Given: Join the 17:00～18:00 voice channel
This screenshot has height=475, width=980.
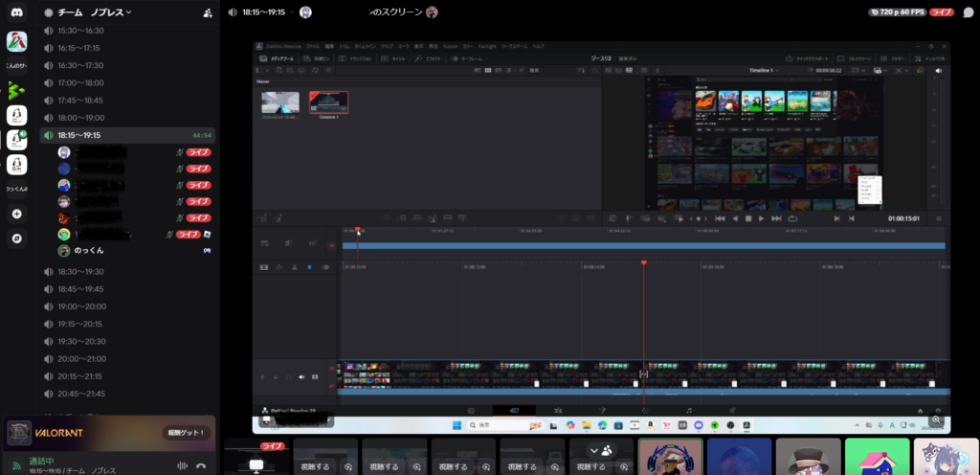Looking at the screenshot, I should [x=81, y=82].
